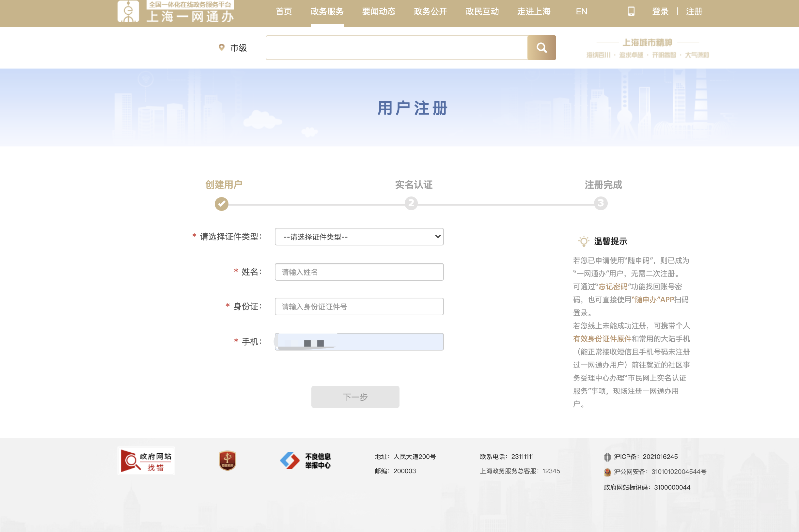Switch language with EN link
Viewport: 799px width, 532px height.
581,11
